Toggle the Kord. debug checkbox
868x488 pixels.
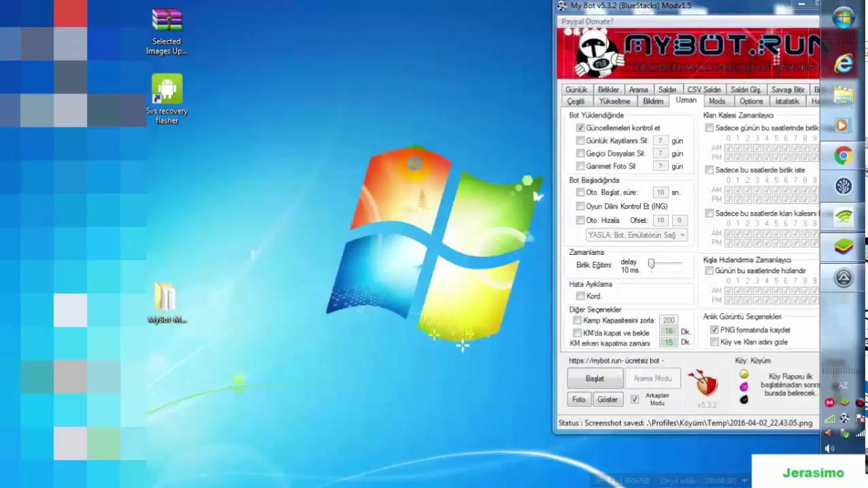click(580, 296)
